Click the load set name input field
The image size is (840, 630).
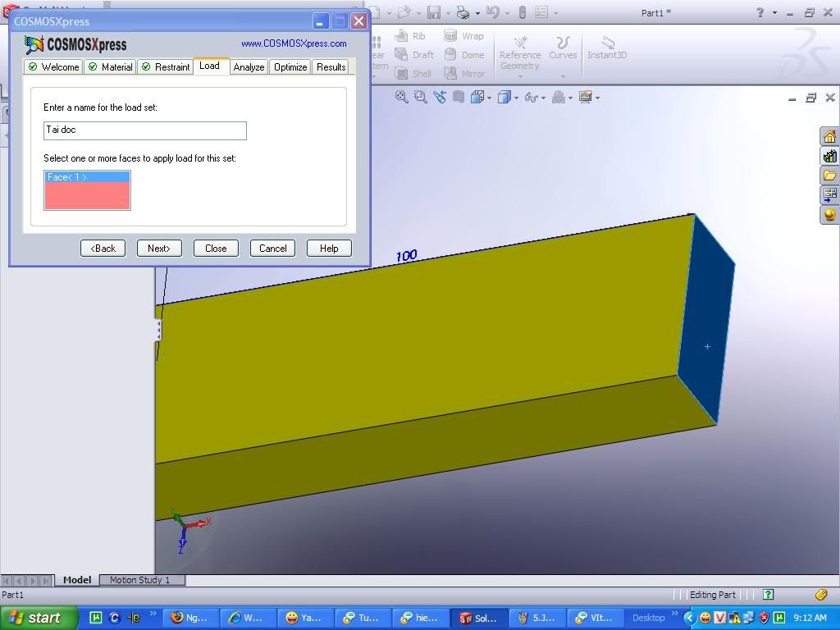144,130
